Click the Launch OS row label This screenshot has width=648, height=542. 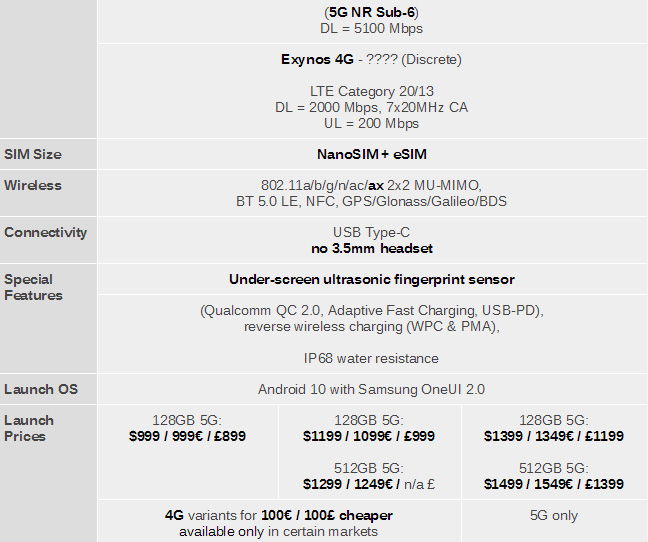[x=41, y=389]
